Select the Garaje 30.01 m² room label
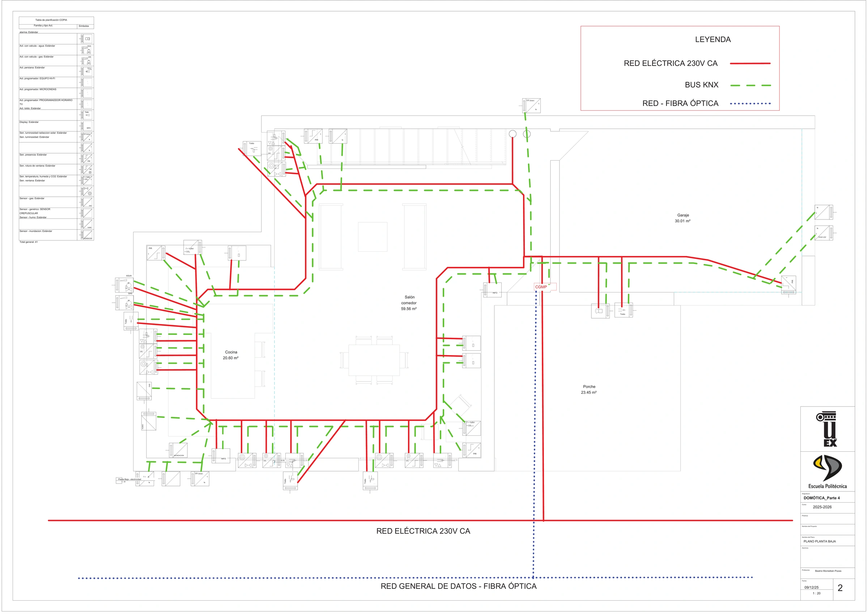 pos(682,218)
